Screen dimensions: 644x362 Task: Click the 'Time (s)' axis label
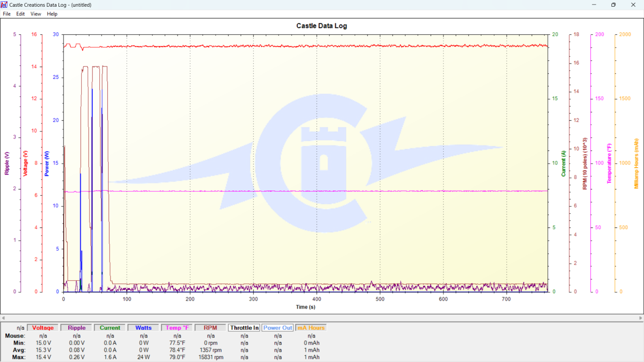pos(305,307)
